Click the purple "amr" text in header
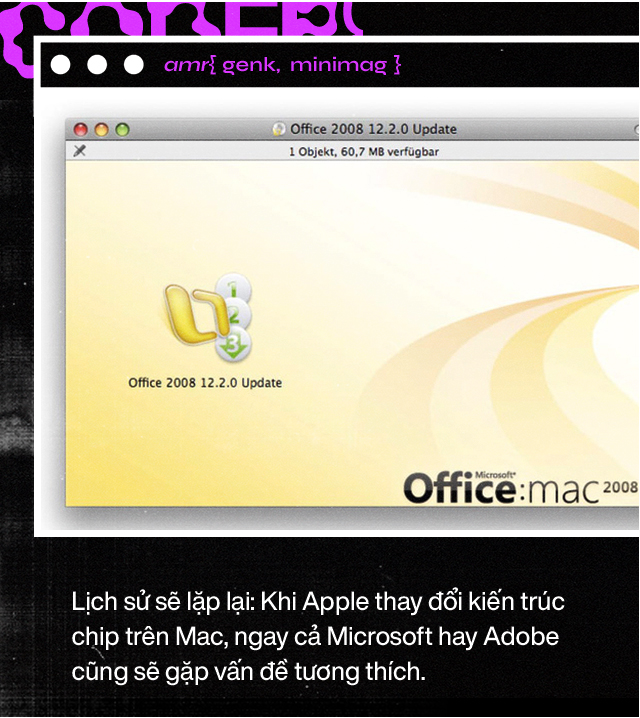Image resolution: width=640 pixels, height=718 pixels. point(184,66)
